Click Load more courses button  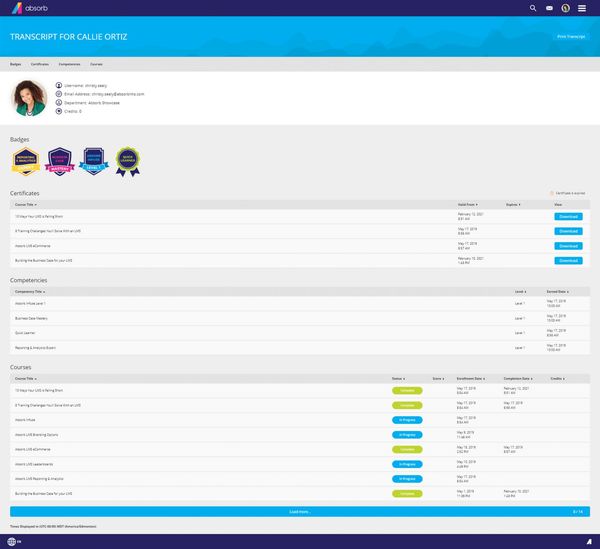[300, 512]
